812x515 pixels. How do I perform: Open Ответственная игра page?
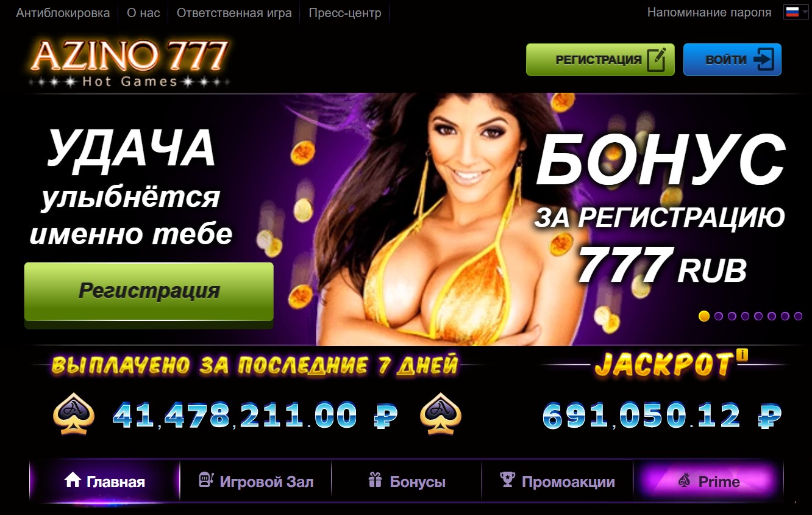pos(234,13)
